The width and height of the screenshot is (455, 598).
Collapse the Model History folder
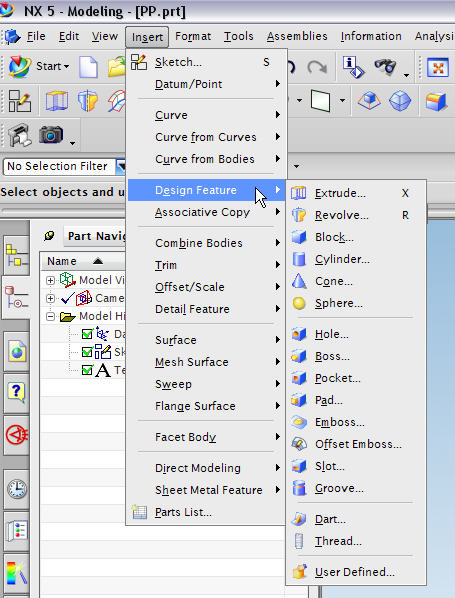click(x=50, y=317)
